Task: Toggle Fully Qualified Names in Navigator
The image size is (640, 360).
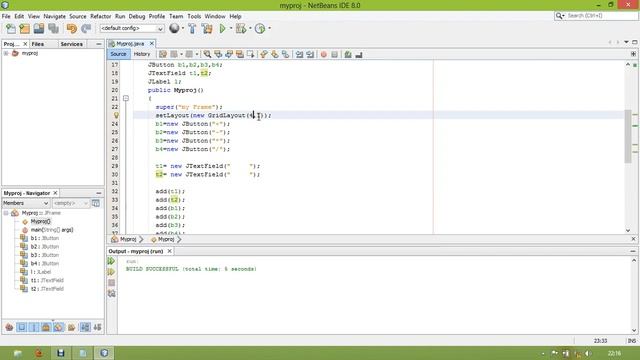Action: click(x=71, y=327)
